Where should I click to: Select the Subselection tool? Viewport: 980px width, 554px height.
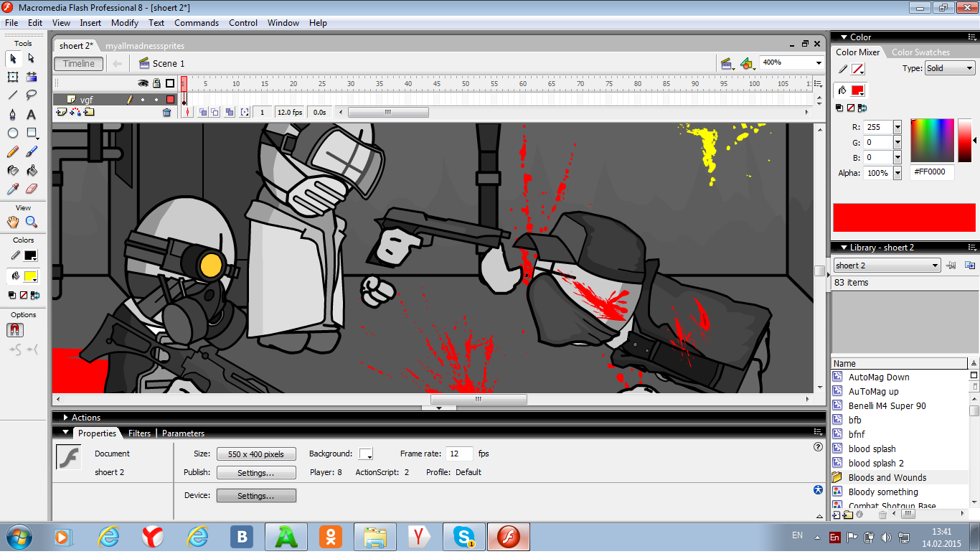point(32,58)
